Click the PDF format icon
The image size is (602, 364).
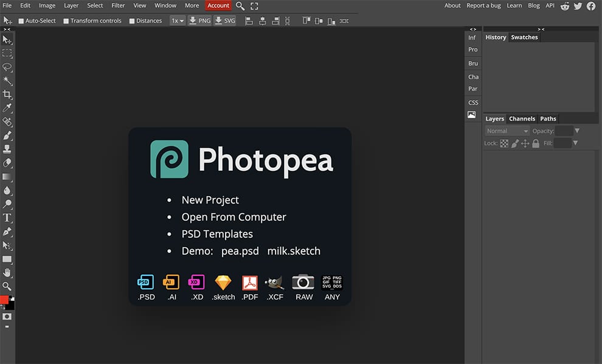click(250, 283)
